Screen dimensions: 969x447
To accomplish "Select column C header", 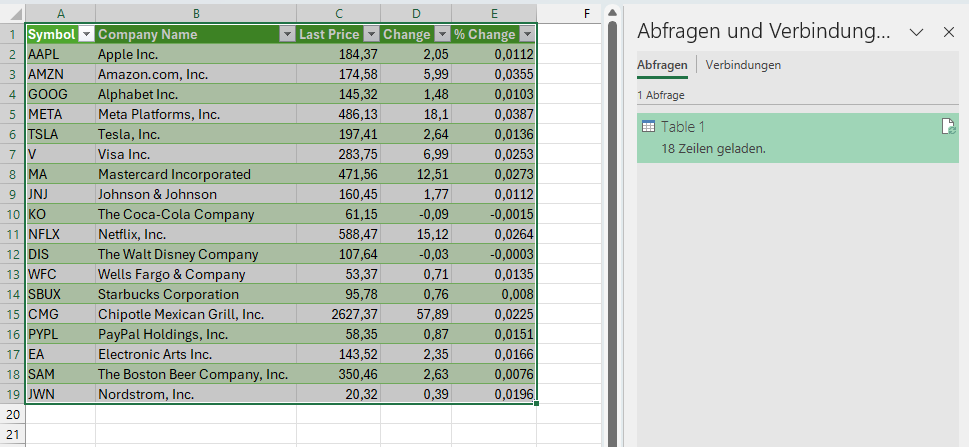I will click(339, 13).
